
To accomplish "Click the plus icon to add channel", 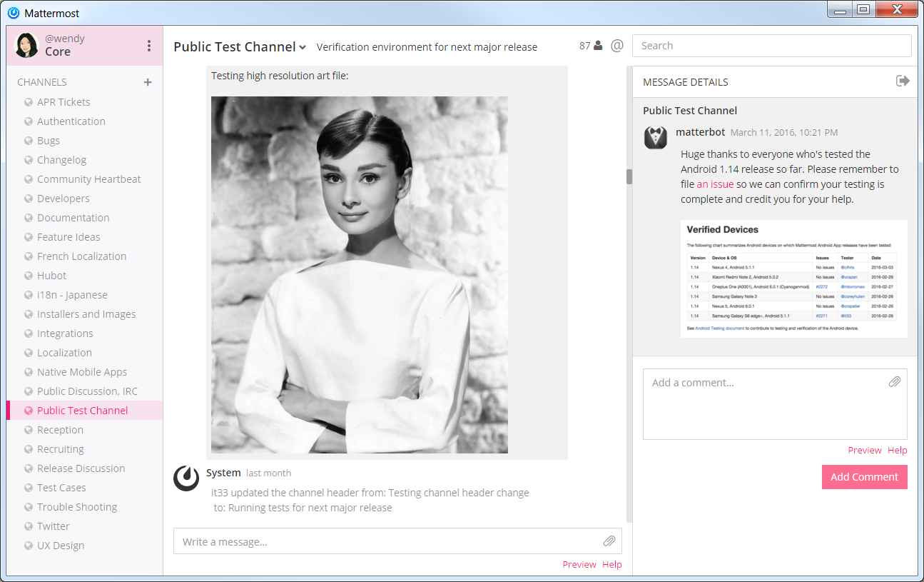I will [x=148, y=82].
